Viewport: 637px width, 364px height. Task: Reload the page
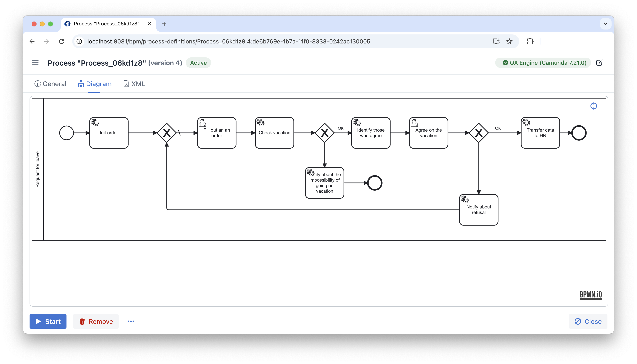(62, 41)
